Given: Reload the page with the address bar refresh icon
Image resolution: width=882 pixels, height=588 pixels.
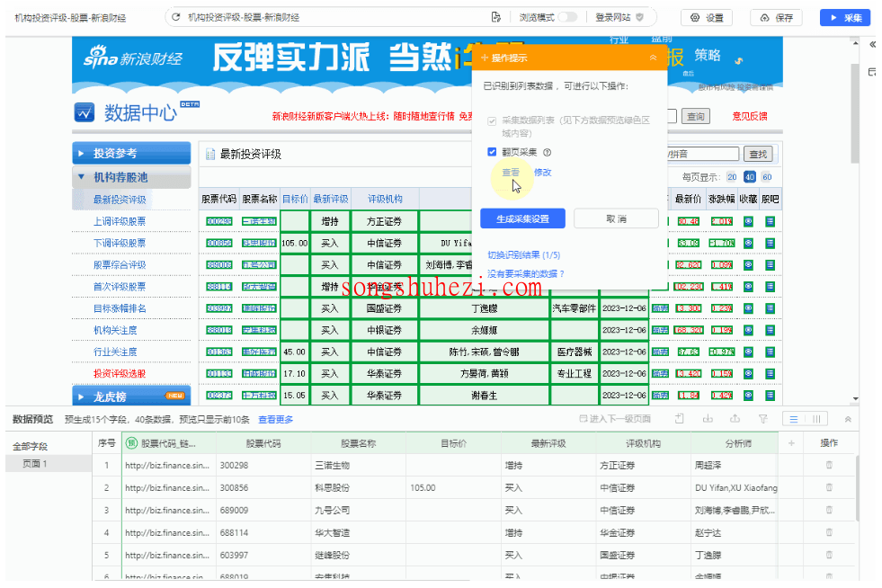Looking at the screenshot, I should [x=176, y=17].
